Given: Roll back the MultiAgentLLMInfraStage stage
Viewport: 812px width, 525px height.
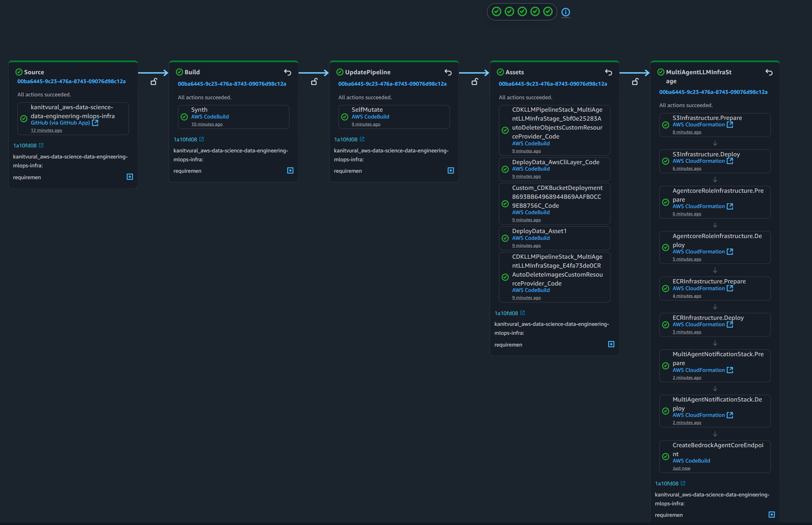Looking at the screenshot, I should (769, 72).
